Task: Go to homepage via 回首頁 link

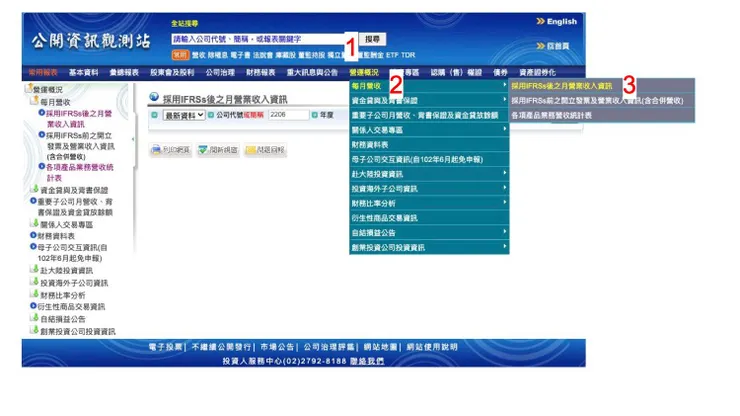Action: tap(558, 46)
